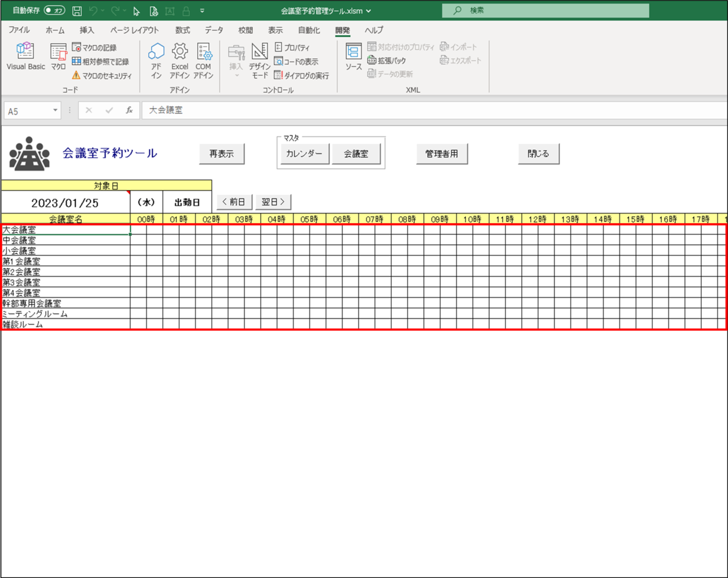Open control プロパティ properties

(x=292, y=47)
